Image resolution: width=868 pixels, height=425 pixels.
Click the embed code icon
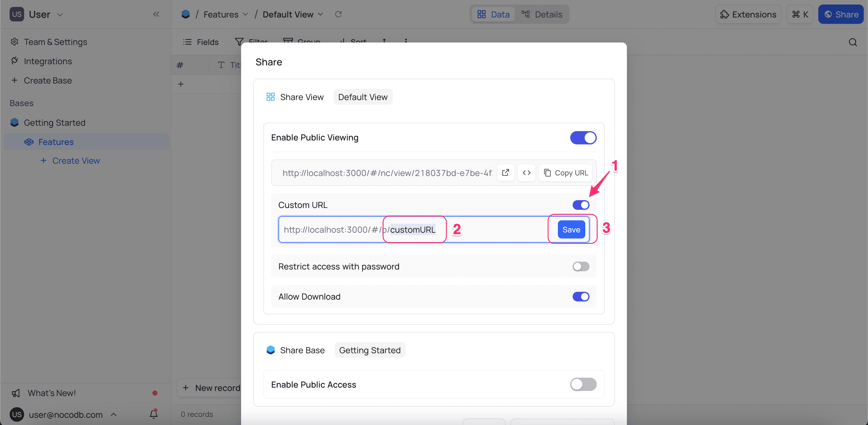pos(526,173)
